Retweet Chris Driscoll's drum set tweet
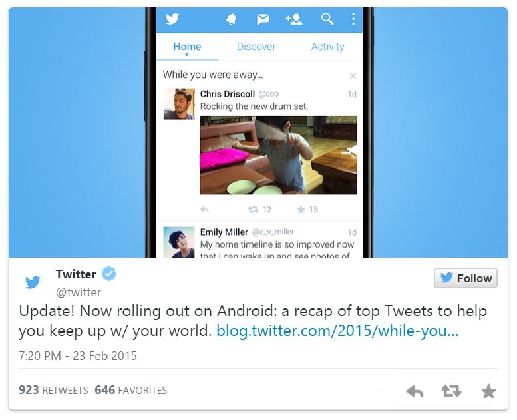Image resolution: width=517 pixels, height=420 pixels. click(x=253, y=210)
